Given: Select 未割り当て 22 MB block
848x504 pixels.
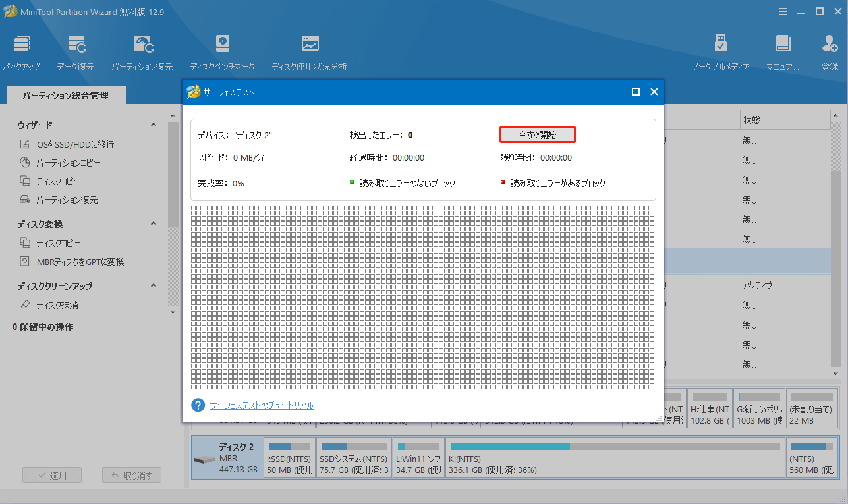Looking at the screenshot, I should 812,408.
